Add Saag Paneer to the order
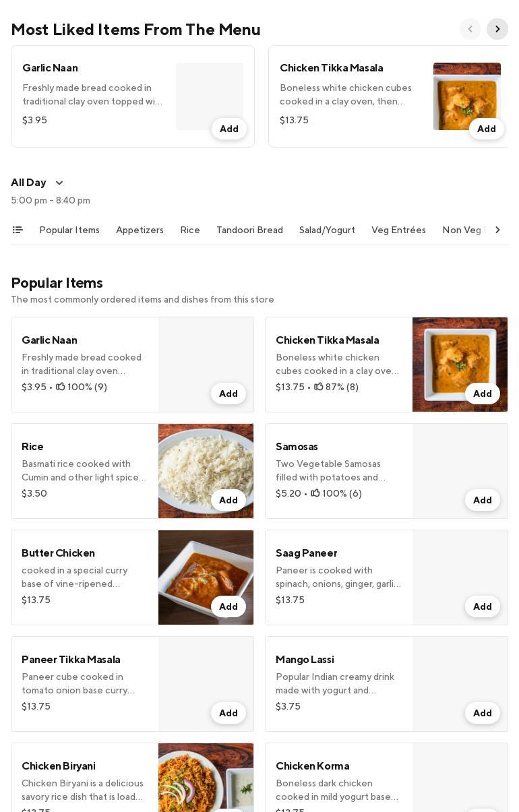The width and height of the screenshot is (519, 812). tap(483, 606)
